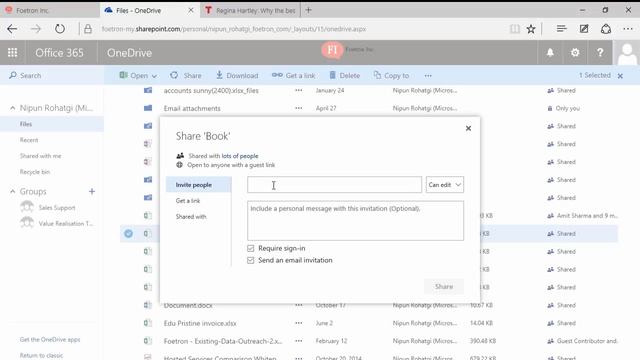
Task: Switch to Regina Hartley browser tab
Action: point(251,10)
